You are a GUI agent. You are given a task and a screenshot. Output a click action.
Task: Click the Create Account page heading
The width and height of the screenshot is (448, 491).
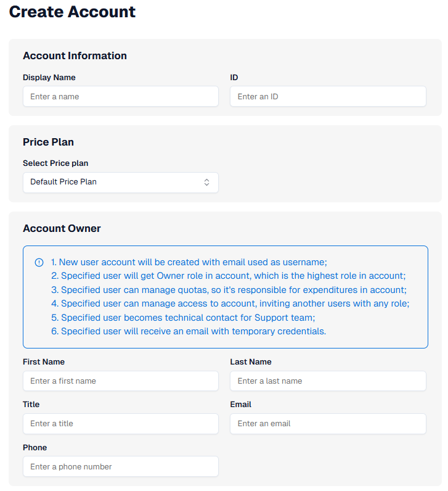pos(72,12)
